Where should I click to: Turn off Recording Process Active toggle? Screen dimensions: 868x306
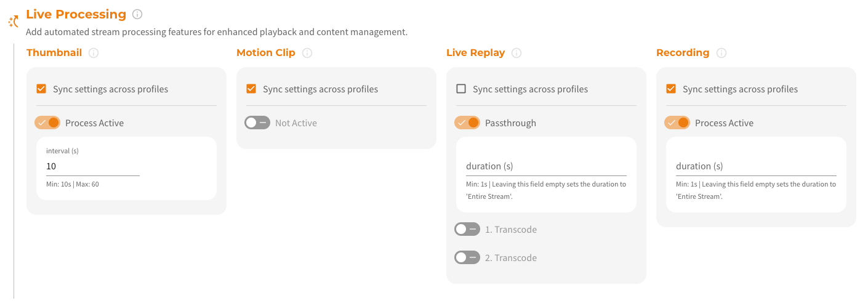coord(677,123)
